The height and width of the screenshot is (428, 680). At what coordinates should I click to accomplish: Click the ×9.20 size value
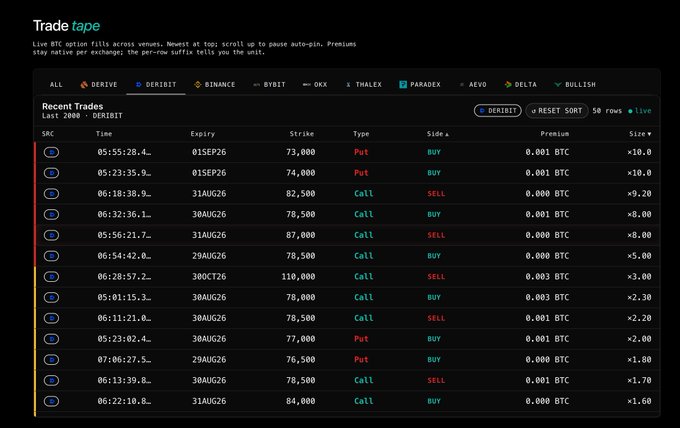click(x=639, y=194)
